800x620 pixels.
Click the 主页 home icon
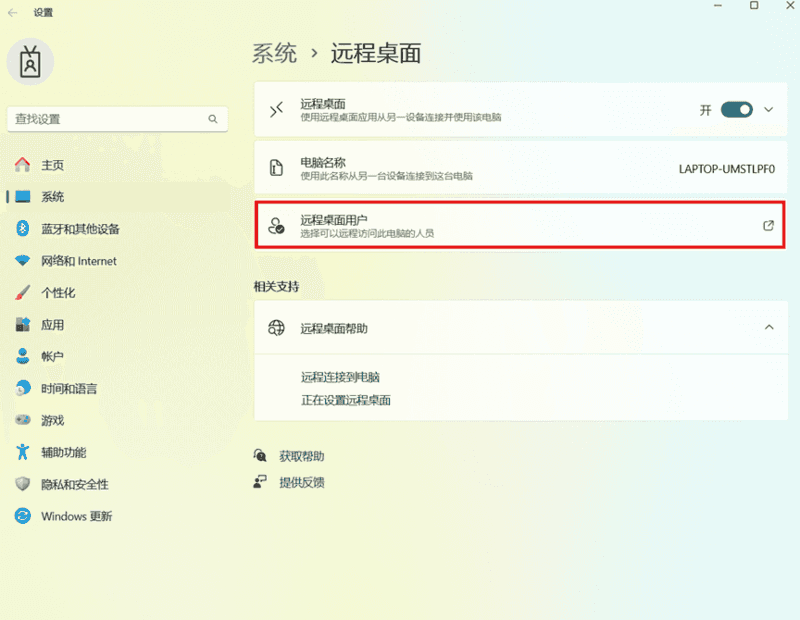22,165
